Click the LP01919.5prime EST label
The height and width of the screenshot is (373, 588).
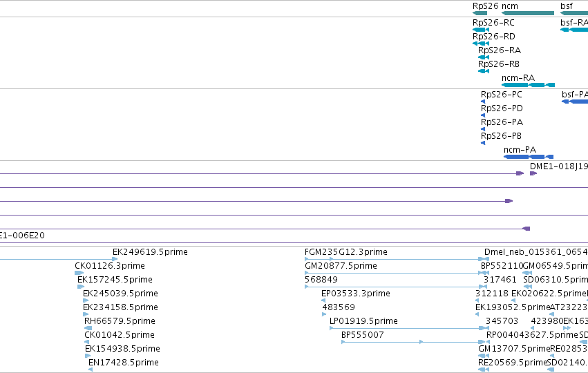pos(363,321)
